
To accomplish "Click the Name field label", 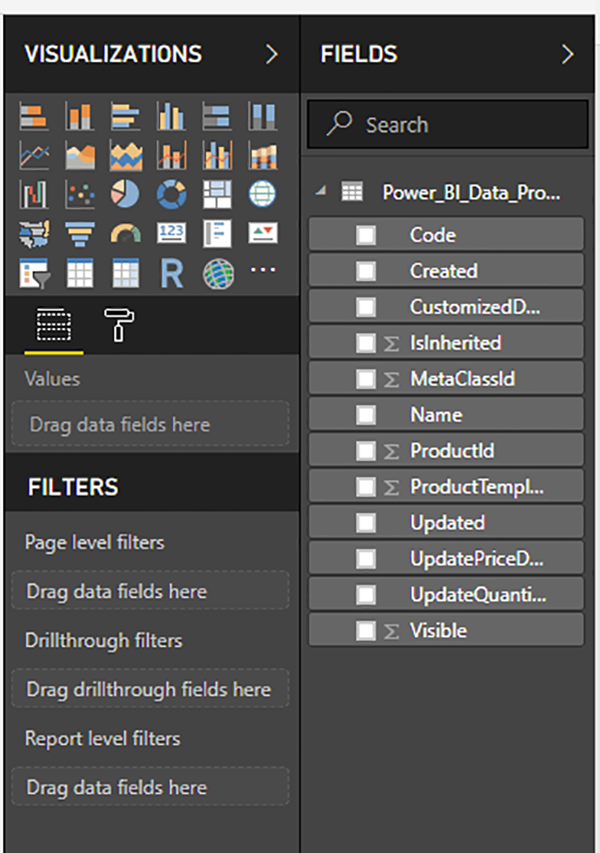I will 436,415.
